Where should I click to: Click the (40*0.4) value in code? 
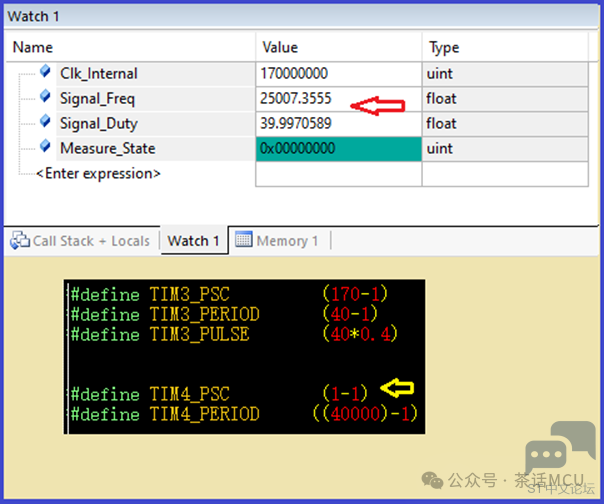coord(360,334)
